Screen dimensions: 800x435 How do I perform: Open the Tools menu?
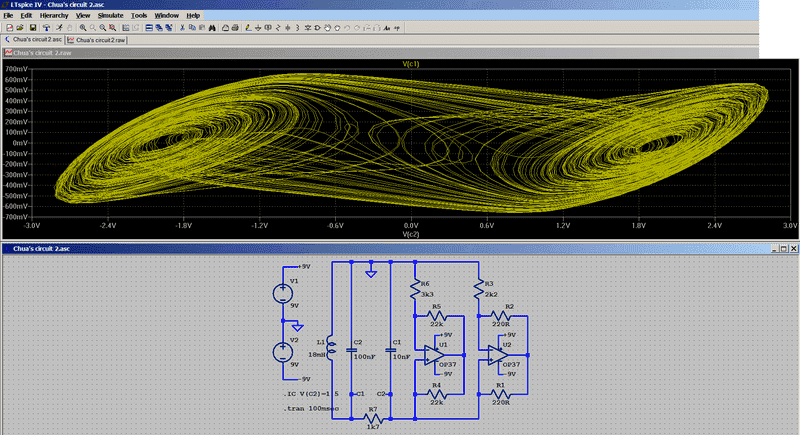coord(139,16)
